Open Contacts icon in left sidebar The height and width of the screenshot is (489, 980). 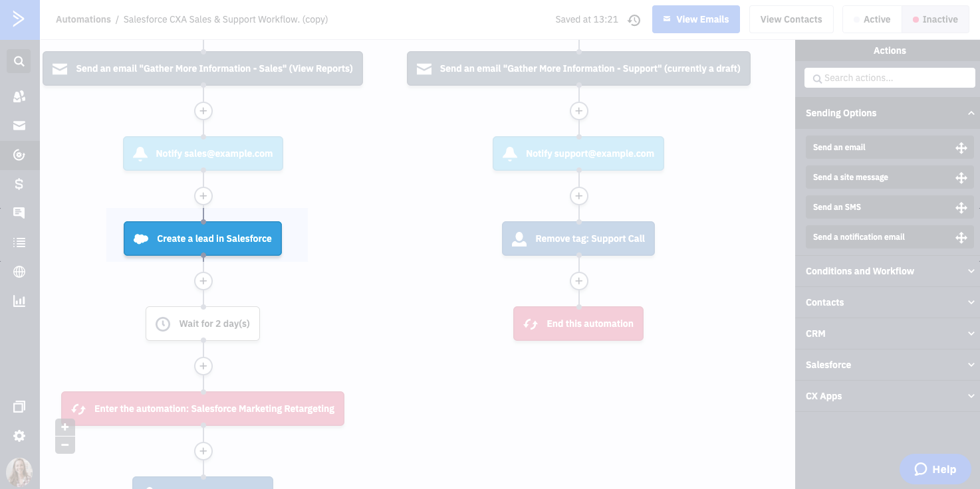[x=19, y=97]
